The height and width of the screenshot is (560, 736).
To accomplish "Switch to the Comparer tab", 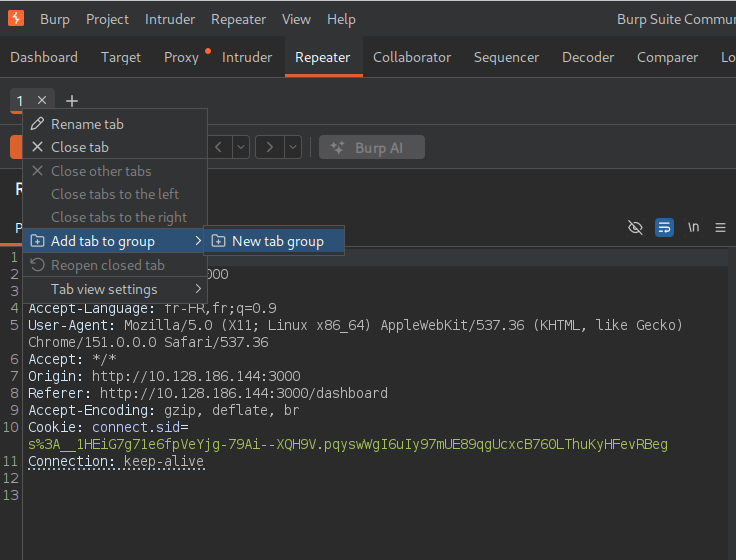I will click(x=667, y=57).
